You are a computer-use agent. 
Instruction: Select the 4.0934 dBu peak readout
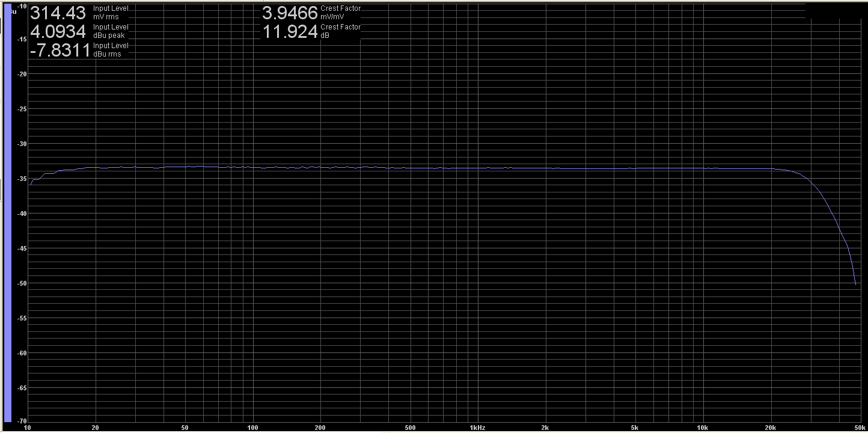click(x=60, y=31)
